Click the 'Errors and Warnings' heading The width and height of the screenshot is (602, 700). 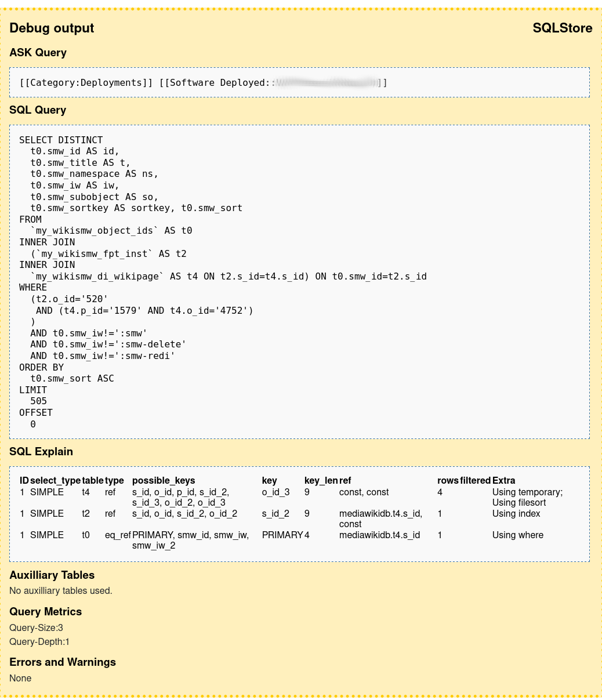click(x=63, y=662)
